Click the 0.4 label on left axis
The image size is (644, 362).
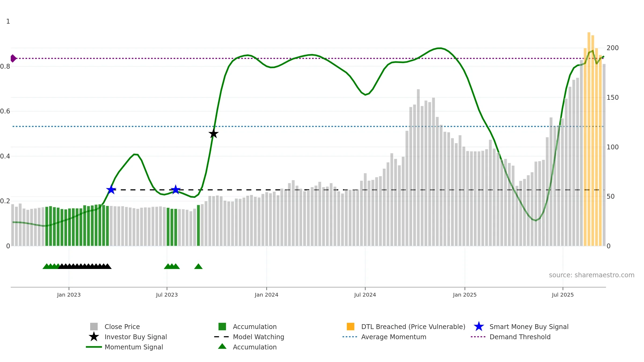(5, 156)
